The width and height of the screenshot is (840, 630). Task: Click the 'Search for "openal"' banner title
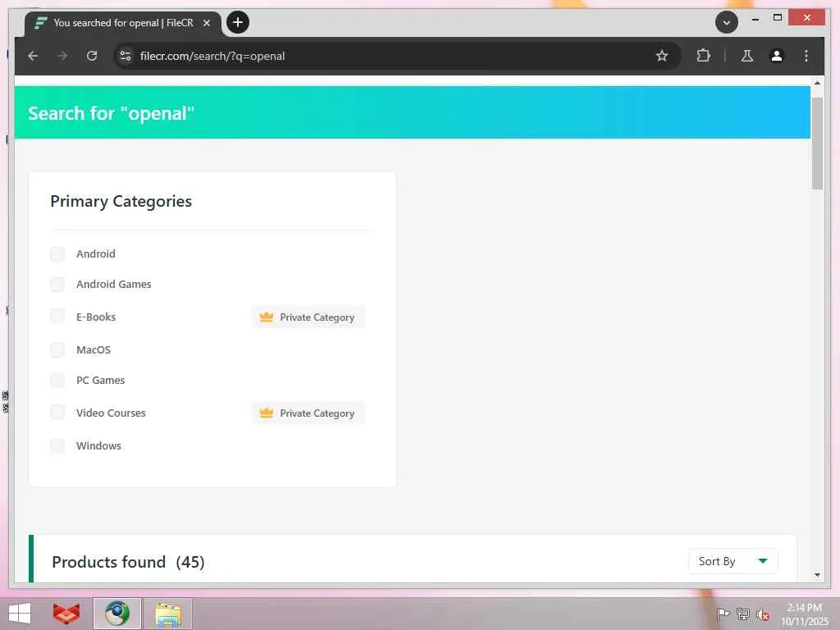pos(111,113)
